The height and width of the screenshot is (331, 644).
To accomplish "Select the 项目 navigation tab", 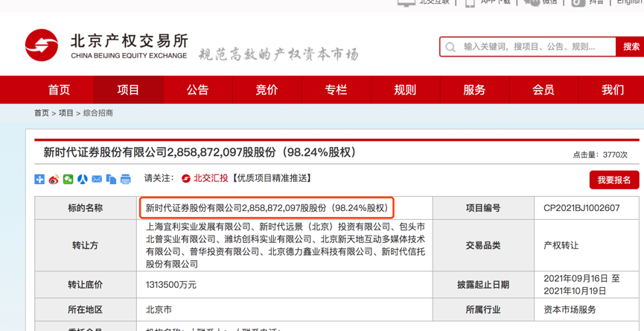I will coord(129,89).
